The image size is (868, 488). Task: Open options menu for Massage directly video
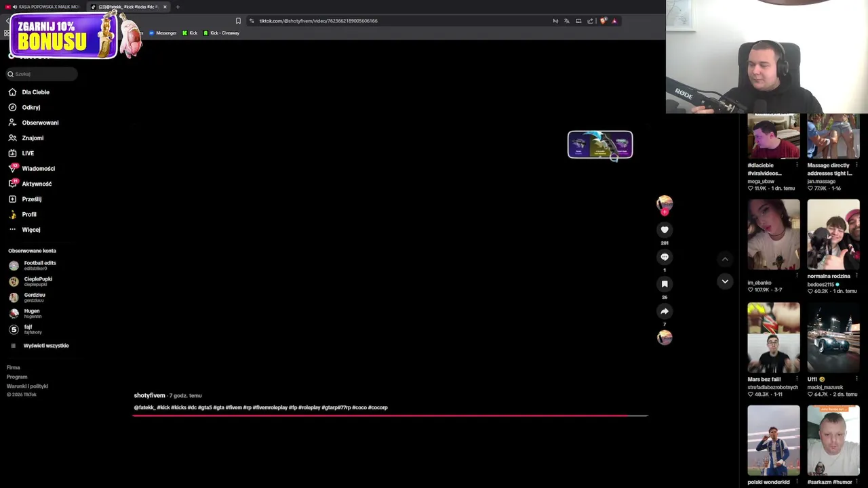coord(857,165)
